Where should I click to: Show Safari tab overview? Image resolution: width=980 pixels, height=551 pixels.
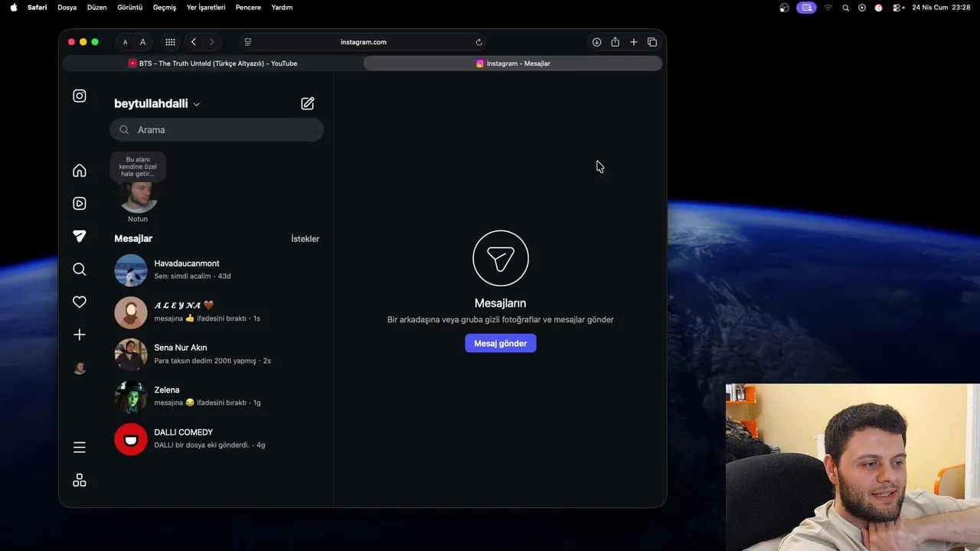(652, 42)
